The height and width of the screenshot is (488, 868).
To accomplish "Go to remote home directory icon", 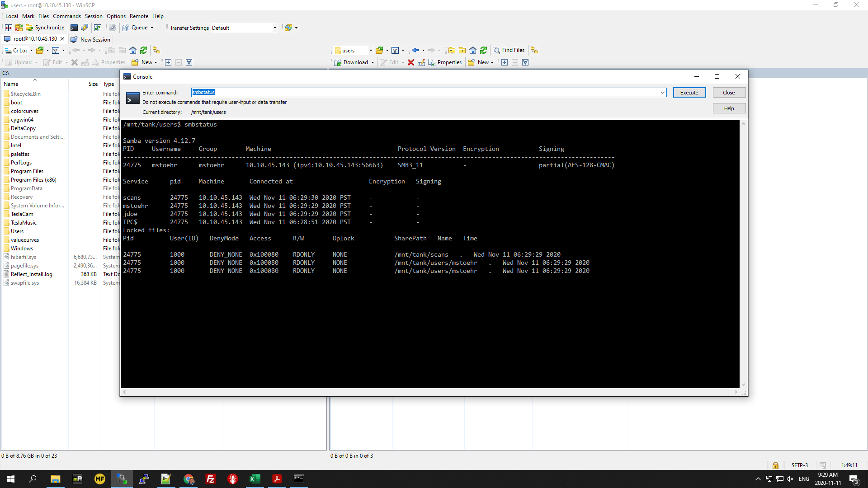I will coord(473,50).
